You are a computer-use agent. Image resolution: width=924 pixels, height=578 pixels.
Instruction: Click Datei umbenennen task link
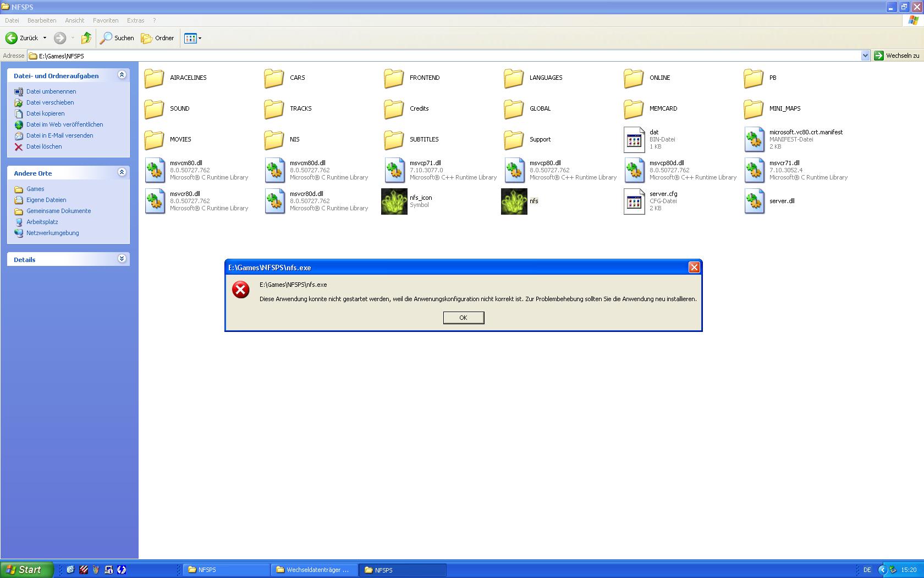tap(51, 91)
